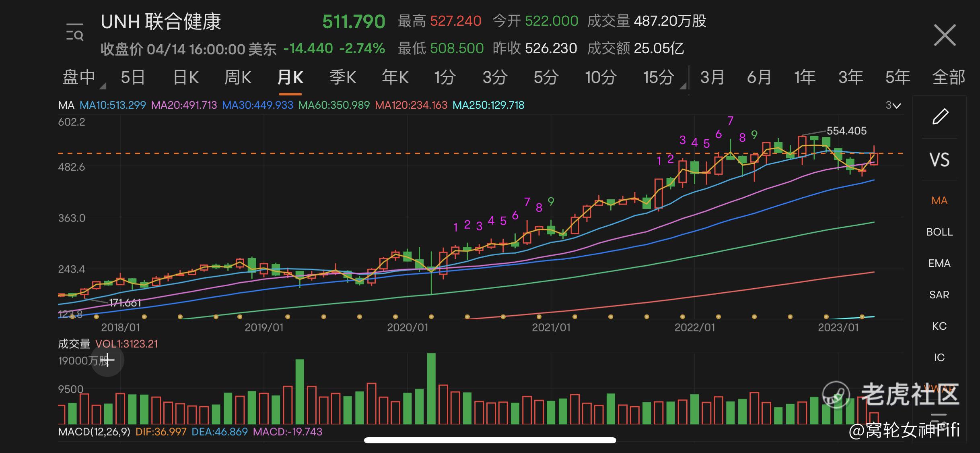Switch to the 周K weekly tab
Screen dimensions: 980x453
click(238, 77)
